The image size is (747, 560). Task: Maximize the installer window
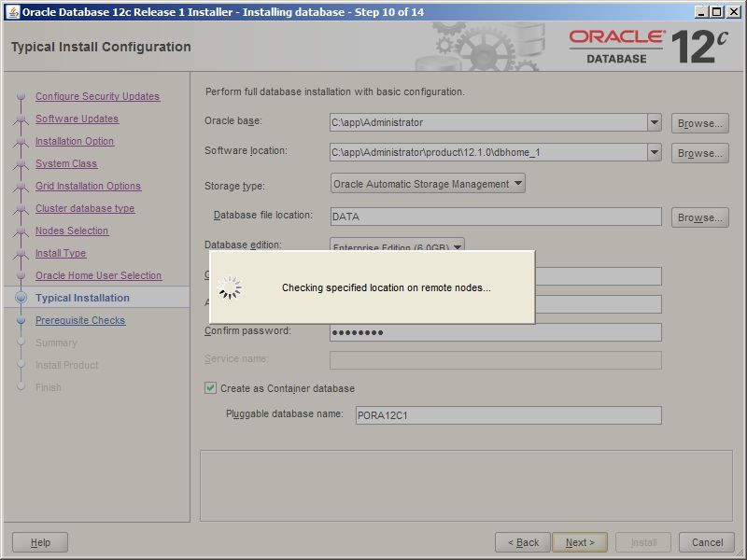pyautogui.click(x=717, y=12)
